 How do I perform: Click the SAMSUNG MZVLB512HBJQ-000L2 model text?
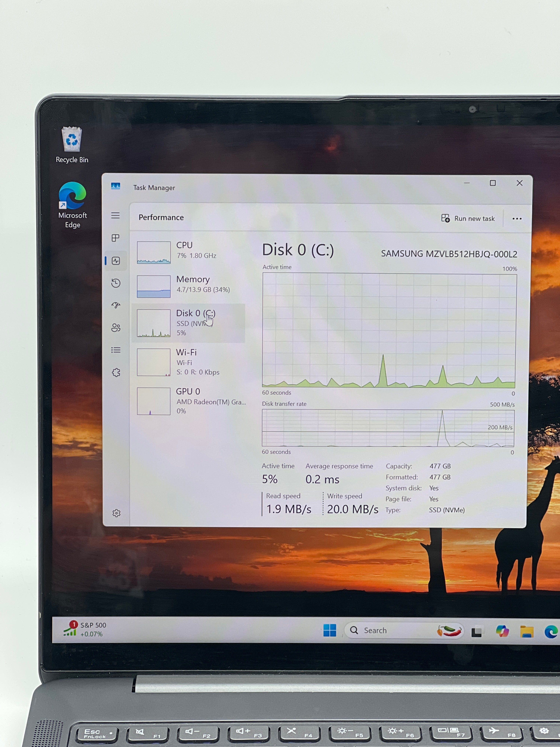click(x=449, y=254)
